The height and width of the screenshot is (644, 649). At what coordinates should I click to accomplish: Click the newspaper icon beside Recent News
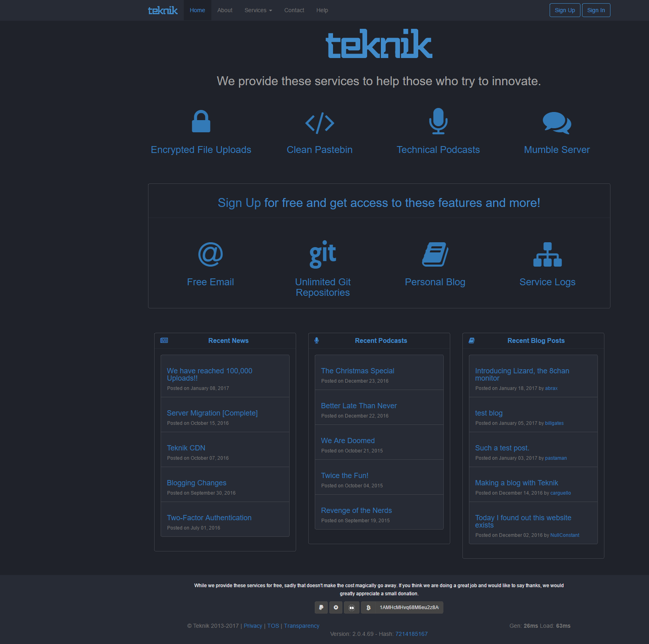(x=164, y=340)
